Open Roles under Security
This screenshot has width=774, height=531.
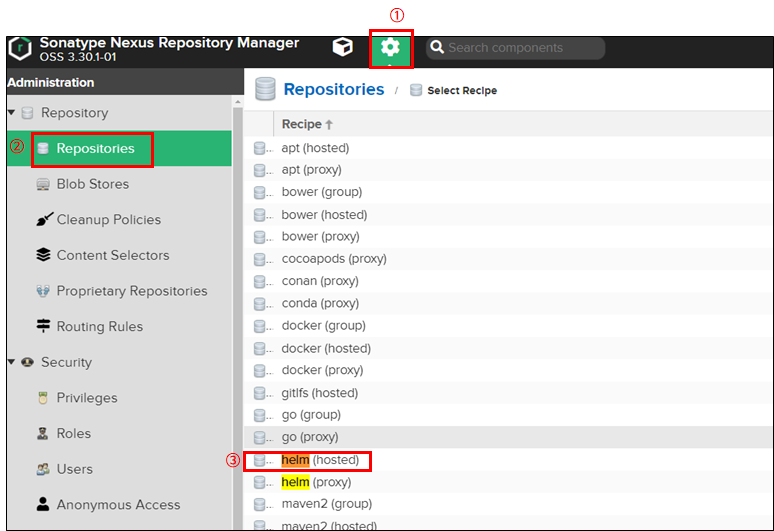click(74, 433)
